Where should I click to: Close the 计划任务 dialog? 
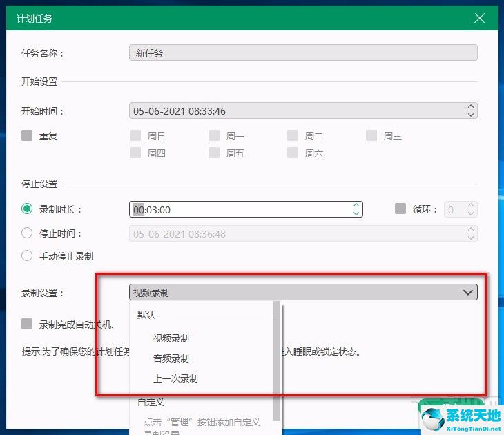[x=479, y=18]
